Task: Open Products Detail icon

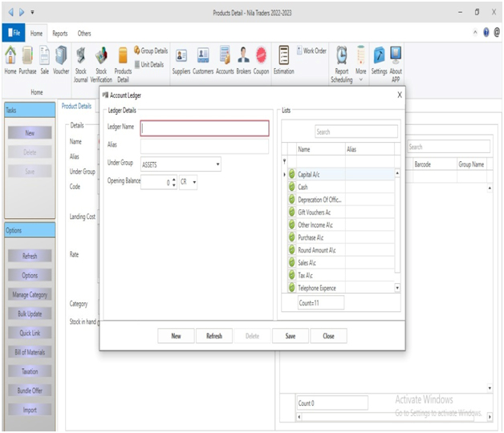Action: [x=123, y=64]
